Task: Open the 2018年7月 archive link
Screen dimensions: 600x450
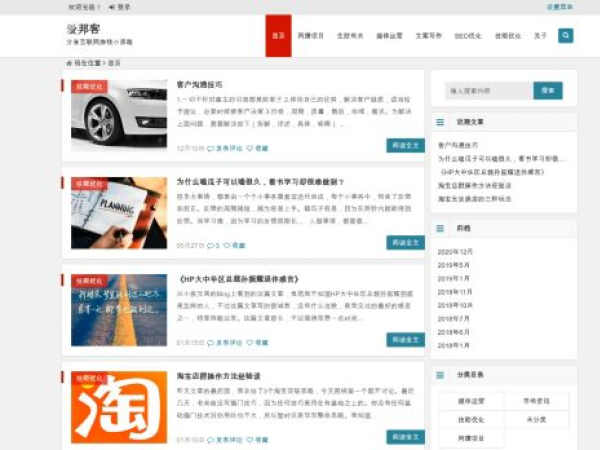Action: tap(453, 319)
